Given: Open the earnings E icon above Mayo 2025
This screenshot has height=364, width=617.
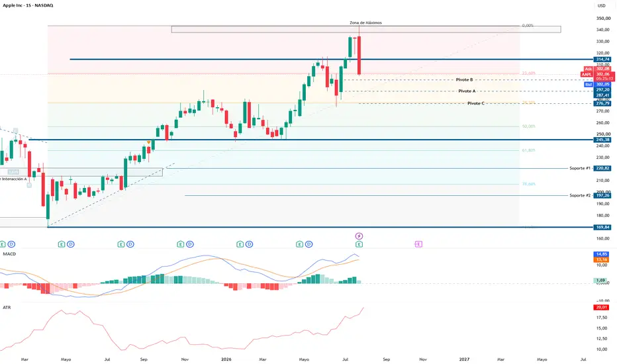Looking at the screenshot, I should click(x=62, y=244).
